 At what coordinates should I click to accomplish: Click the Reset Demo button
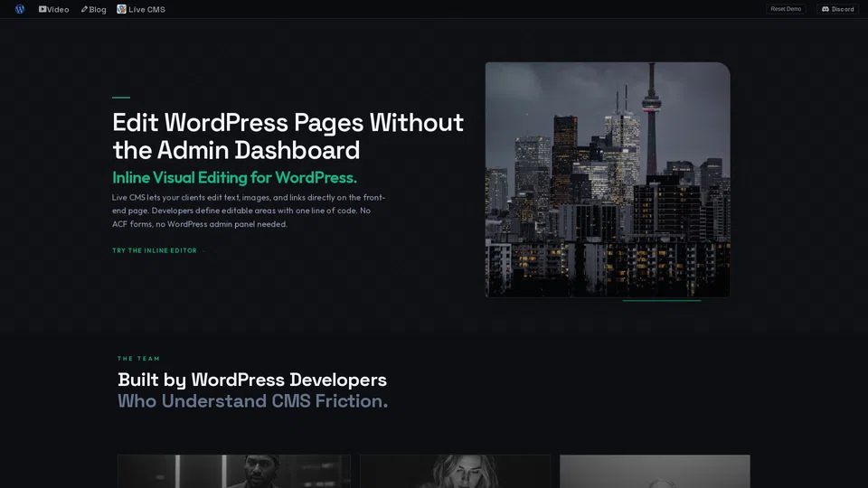[x=786, y=9]
